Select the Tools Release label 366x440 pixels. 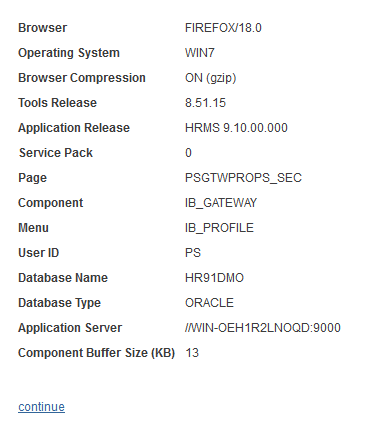click(x=57, y=103)
